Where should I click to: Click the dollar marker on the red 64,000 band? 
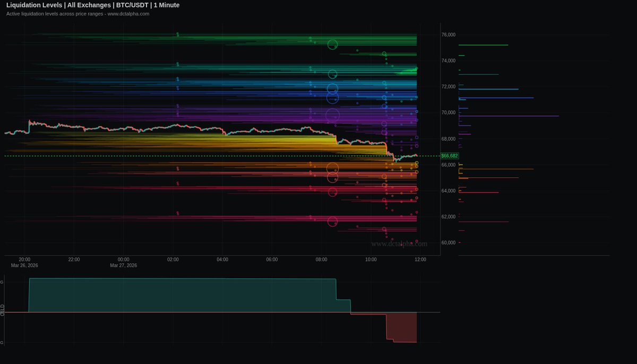coord(177,183)
